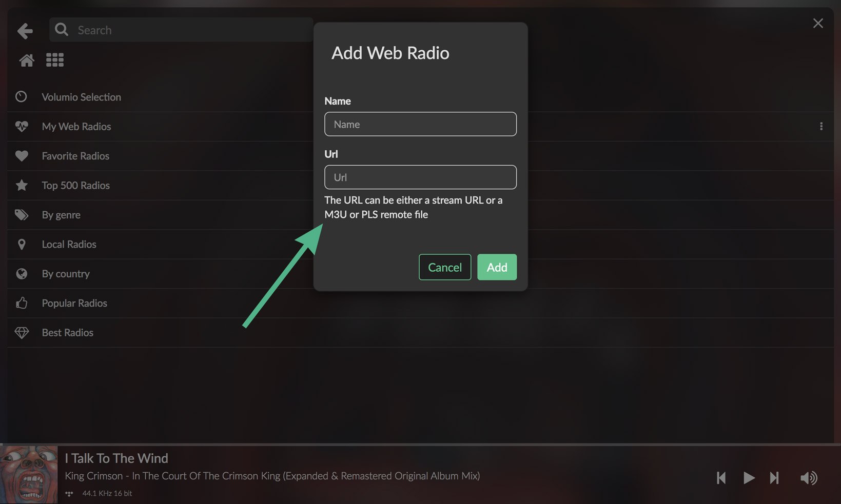Go to the home screen icon
Image resolution: width=841 pixels, height=504 pixels.
pyautogui.click(x=27, y=61)
